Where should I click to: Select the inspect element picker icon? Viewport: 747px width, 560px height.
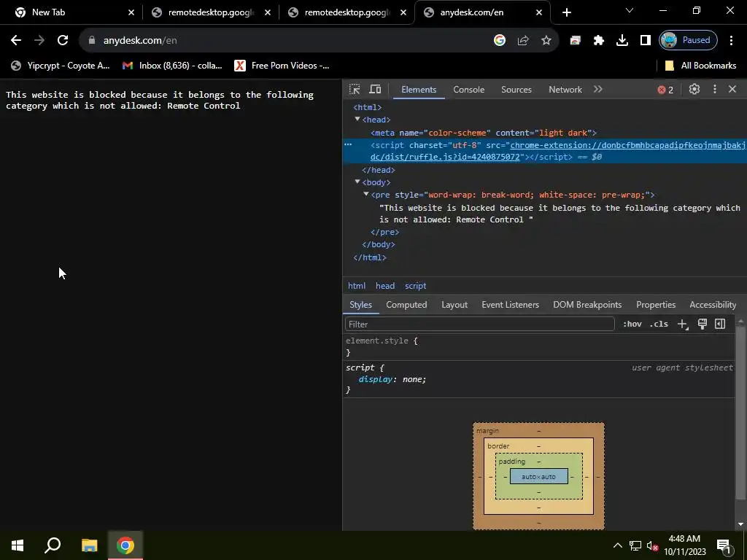355,89
